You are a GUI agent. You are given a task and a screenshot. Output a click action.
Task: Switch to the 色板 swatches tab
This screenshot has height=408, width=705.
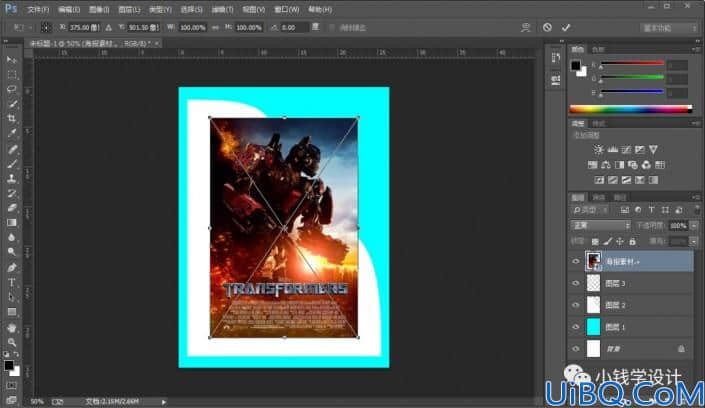coord(598,49)
